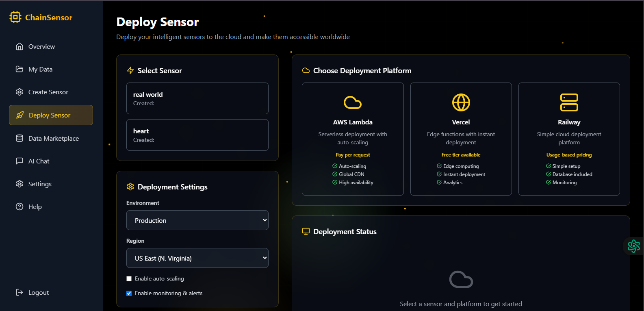Click 'Simple cloud deployment platform' description
Screen dimensions: 644x311
[x=569, y=138]
